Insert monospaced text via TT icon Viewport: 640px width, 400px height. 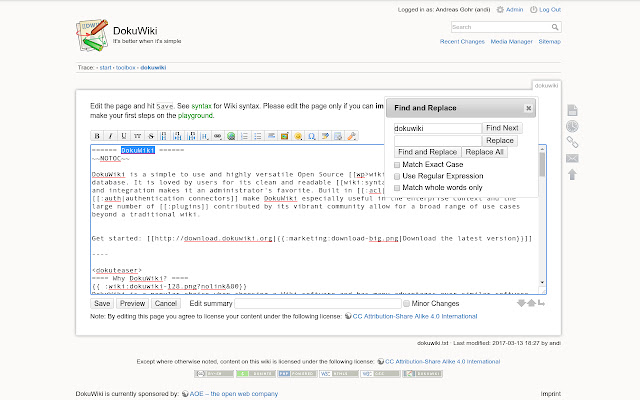137,136
